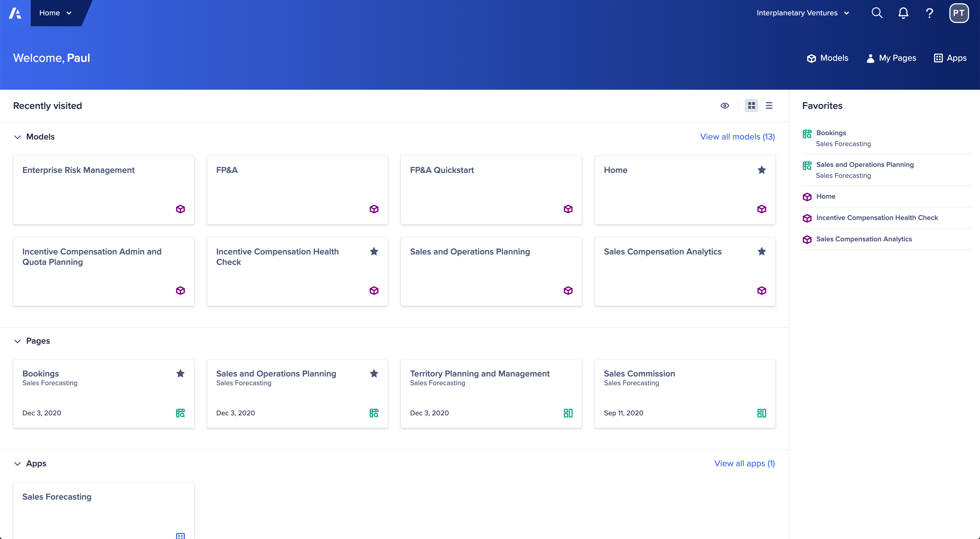Image resolution: width=980 pixels, height=539 pixels.
Task: Open the Models icon in header
Action: click(x=812, y=58)
